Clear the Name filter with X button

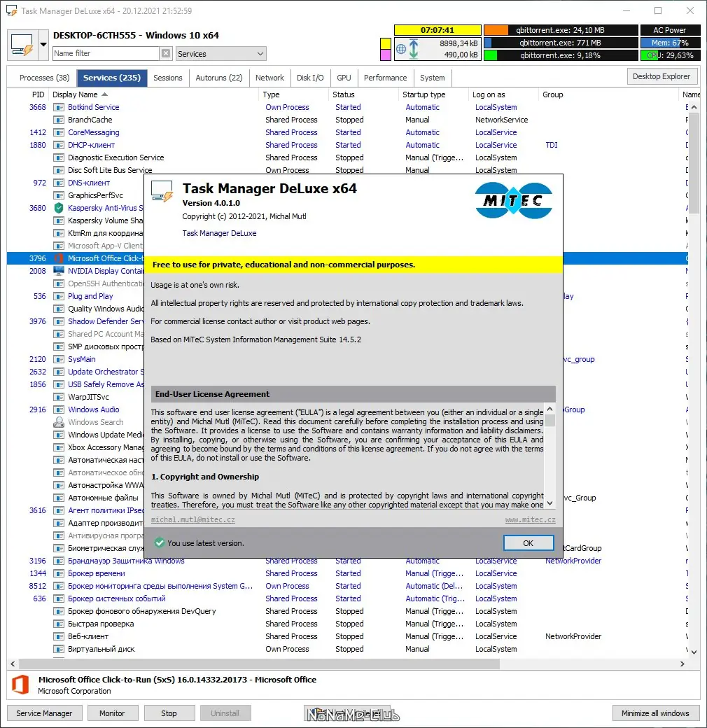click(166, 53)
